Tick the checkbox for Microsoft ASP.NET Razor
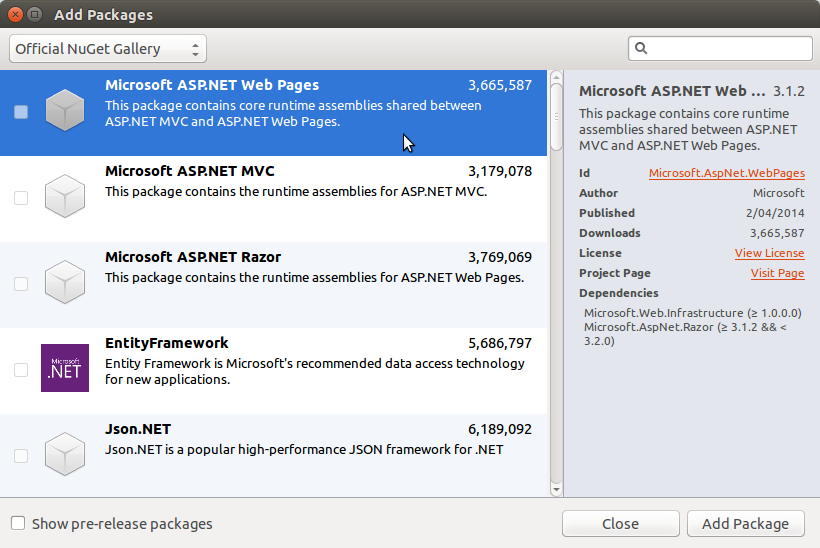This screenshot has height=548, width=820. [x=21, y=284]
